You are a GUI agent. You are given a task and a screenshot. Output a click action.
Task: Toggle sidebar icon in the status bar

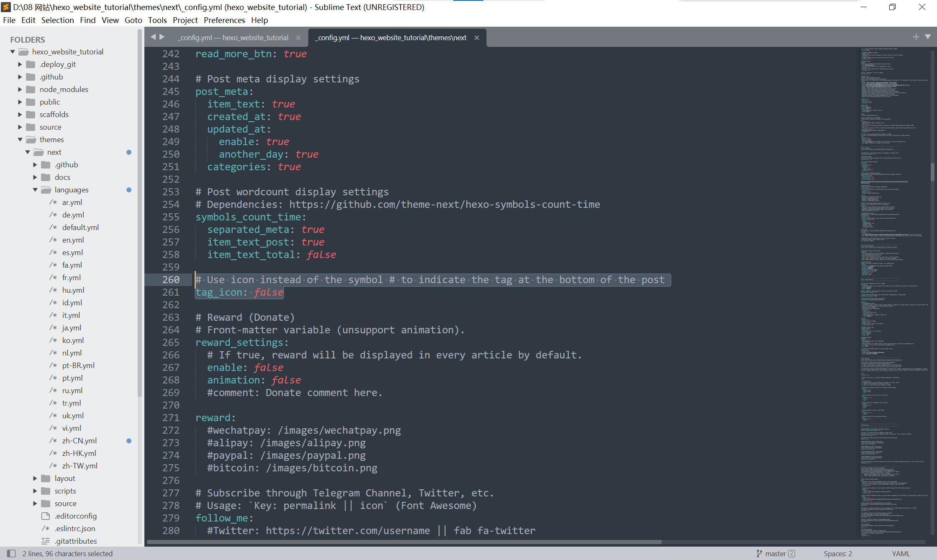click(11, 553)
